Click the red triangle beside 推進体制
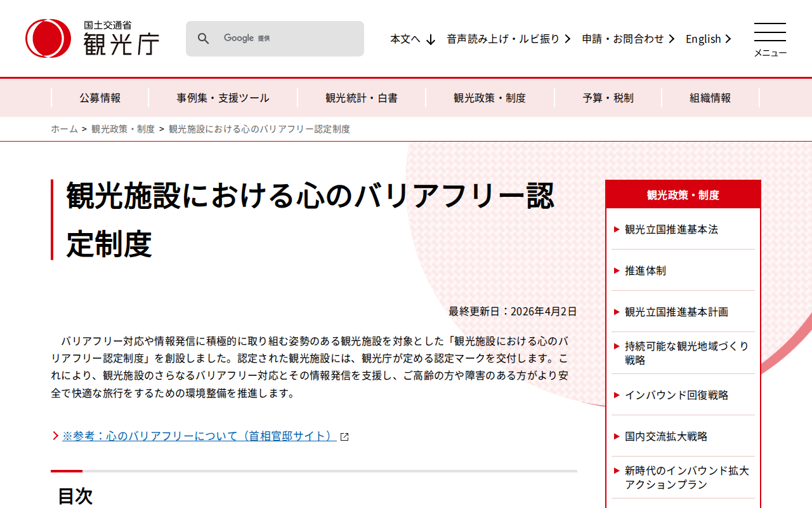Image resolution: width=812 pixels, height=508 pixels. tap(617, 271)
